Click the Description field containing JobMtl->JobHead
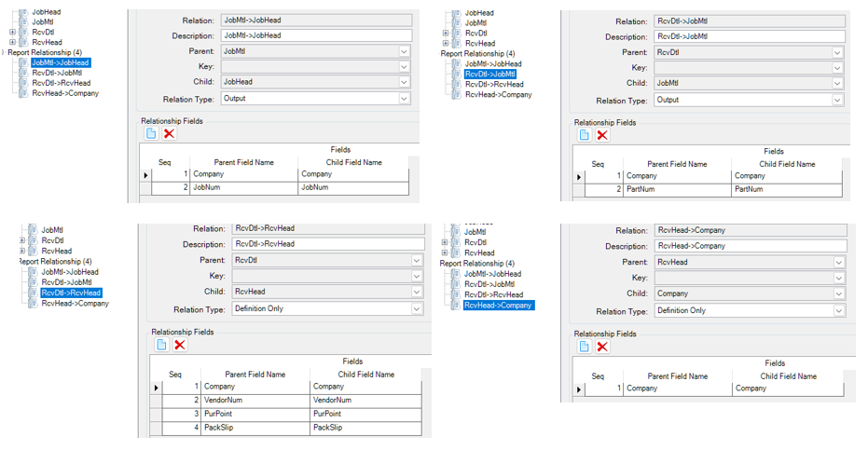 point(316,35)
